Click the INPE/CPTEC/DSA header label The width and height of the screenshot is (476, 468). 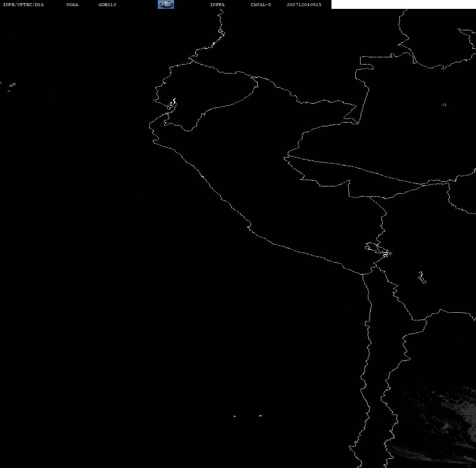click(23, 5)
